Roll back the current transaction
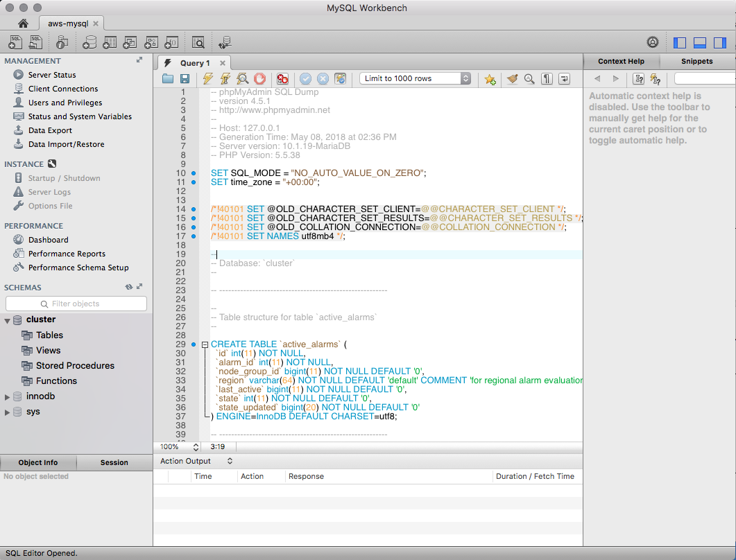Viewport: 736px width, 560px height. (323, 79)
